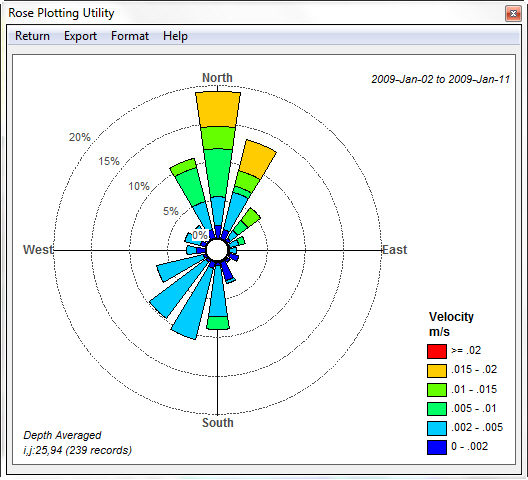This screenshot has height=480, width=528.
Task: Open the Help menu
Action: click(175, 36)
